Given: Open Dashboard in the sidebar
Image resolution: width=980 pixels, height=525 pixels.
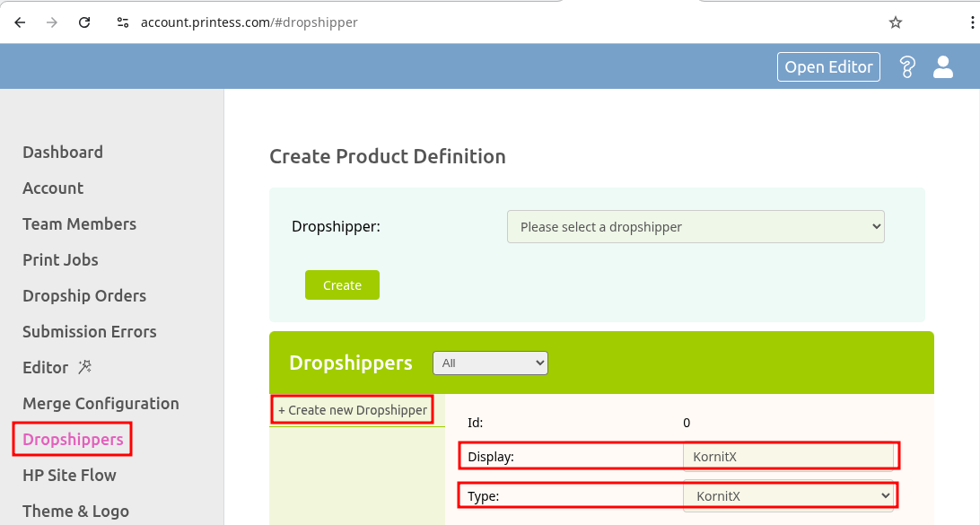Looking at the screenshot, I should (63, 152).
